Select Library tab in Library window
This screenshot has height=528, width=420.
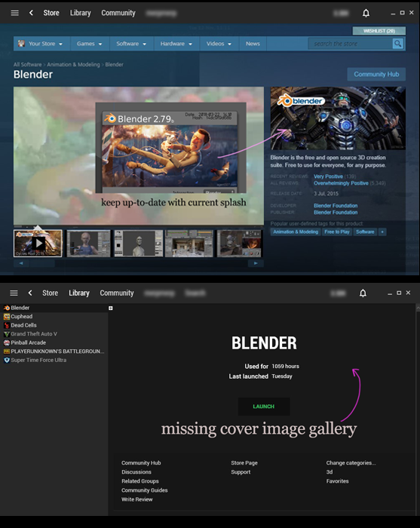[x=79, y=293]
